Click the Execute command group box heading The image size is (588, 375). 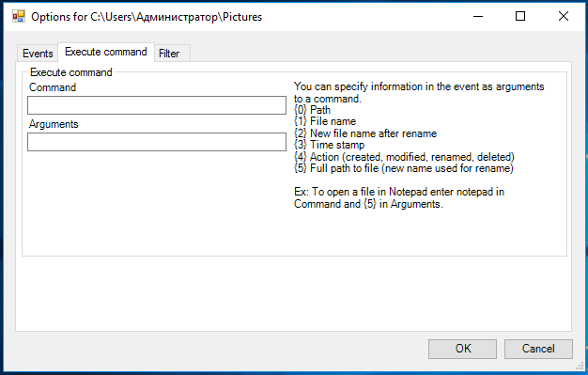[x=70, y=72]
